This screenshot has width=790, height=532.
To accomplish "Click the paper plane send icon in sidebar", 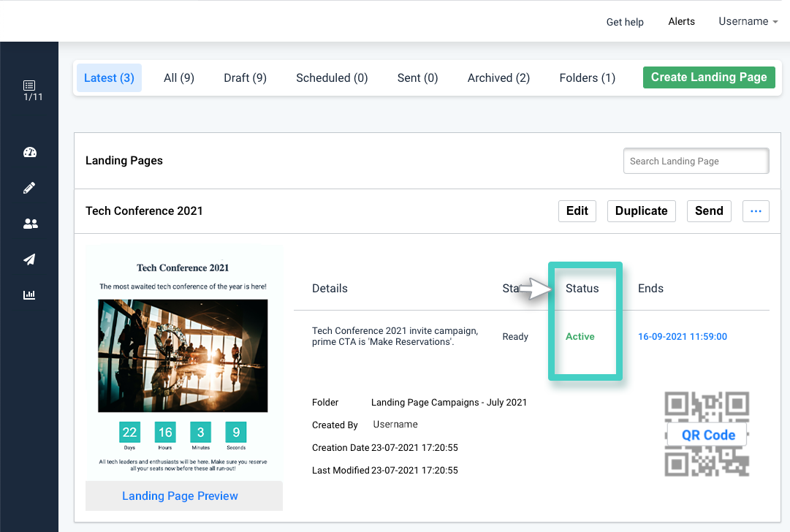I will click(x=29, y=259).
